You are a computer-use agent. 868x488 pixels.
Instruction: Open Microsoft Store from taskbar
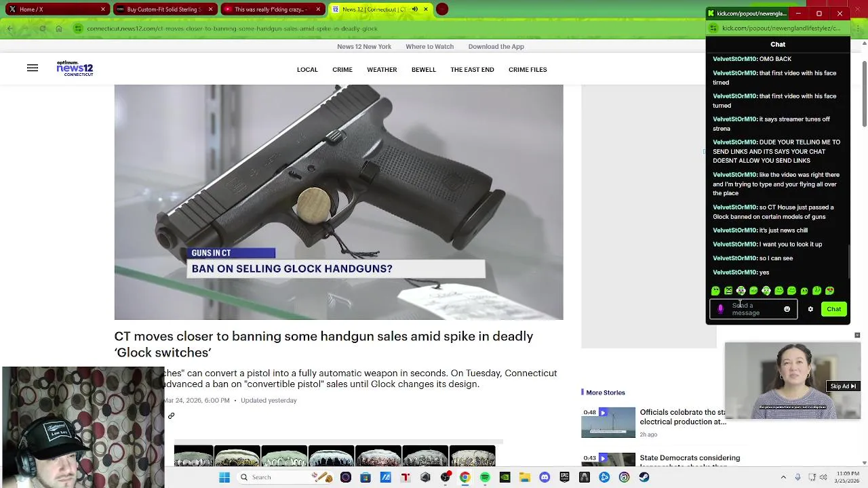tap(366, 477)
